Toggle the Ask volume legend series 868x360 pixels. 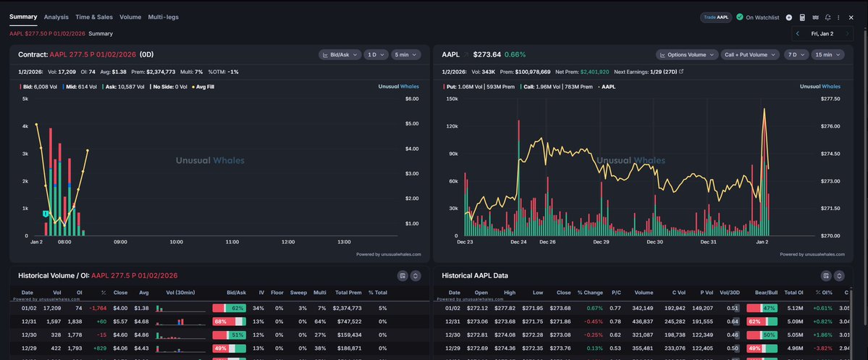[x=124, y=87]
